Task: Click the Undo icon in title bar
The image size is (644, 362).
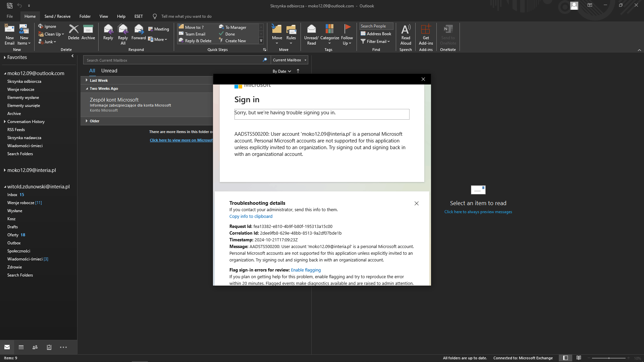Action: tap(19, 5)
